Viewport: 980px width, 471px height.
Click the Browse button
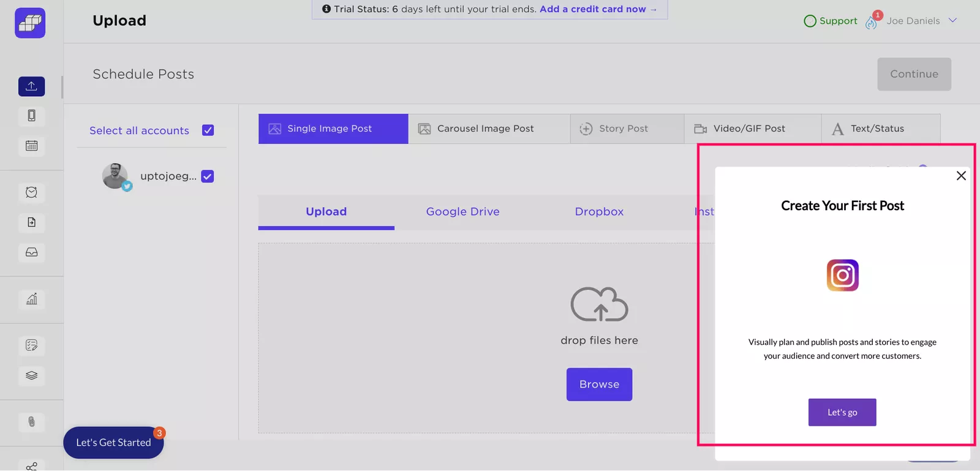point(599,385)
